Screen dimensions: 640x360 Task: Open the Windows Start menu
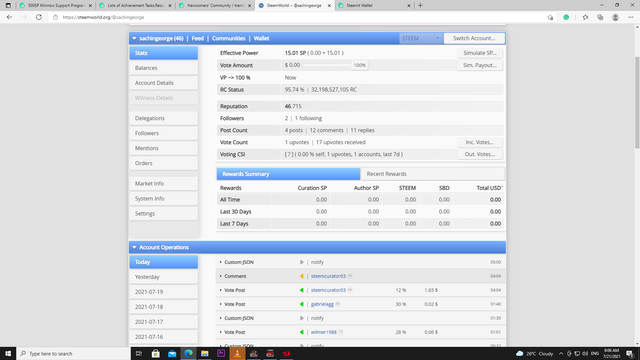click(8, 353)
